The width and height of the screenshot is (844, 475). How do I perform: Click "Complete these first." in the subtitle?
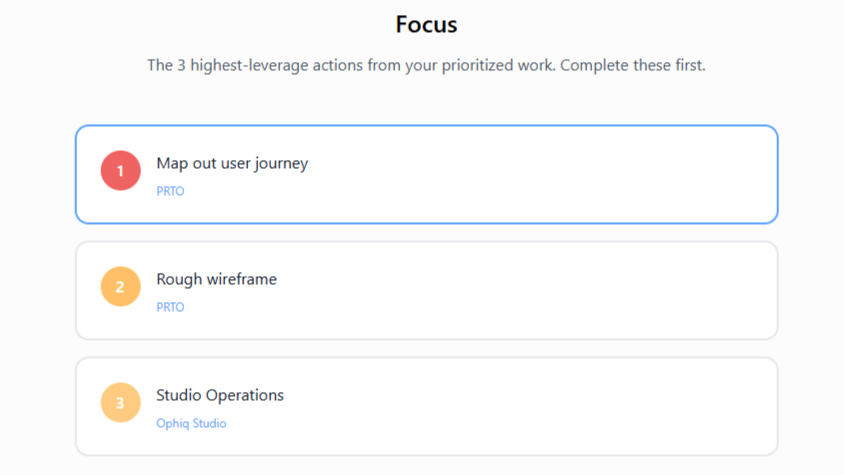pyautogui.click(x=632, y=66)
